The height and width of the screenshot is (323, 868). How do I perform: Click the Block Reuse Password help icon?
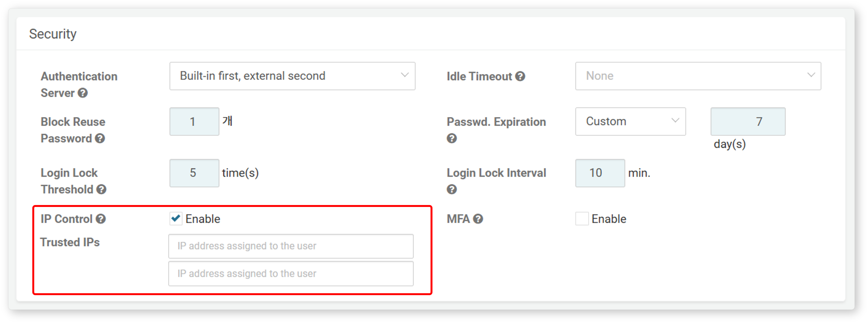tap(100, 138)
